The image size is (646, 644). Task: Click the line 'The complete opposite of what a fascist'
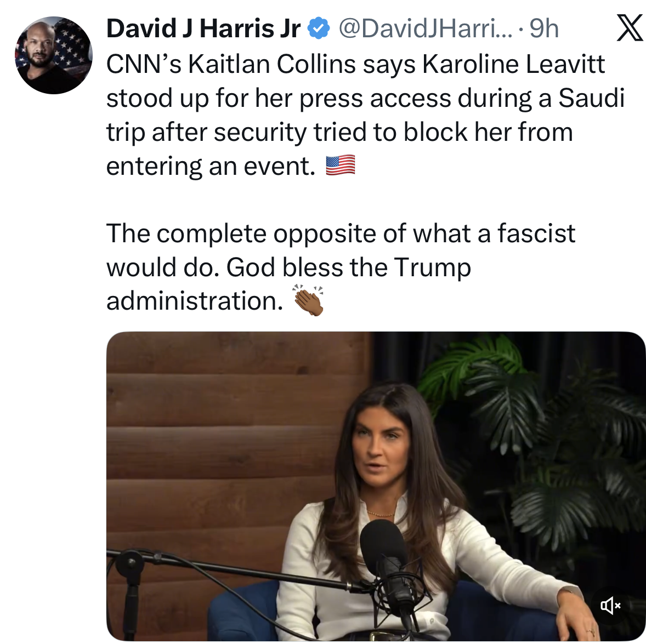(x=341, y=233)
